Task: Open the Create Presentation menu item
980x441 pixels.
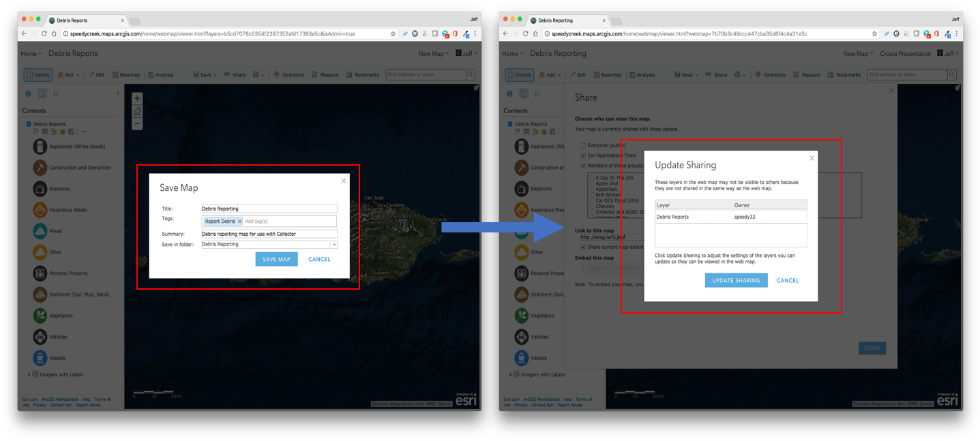Action: click(904, 54)
